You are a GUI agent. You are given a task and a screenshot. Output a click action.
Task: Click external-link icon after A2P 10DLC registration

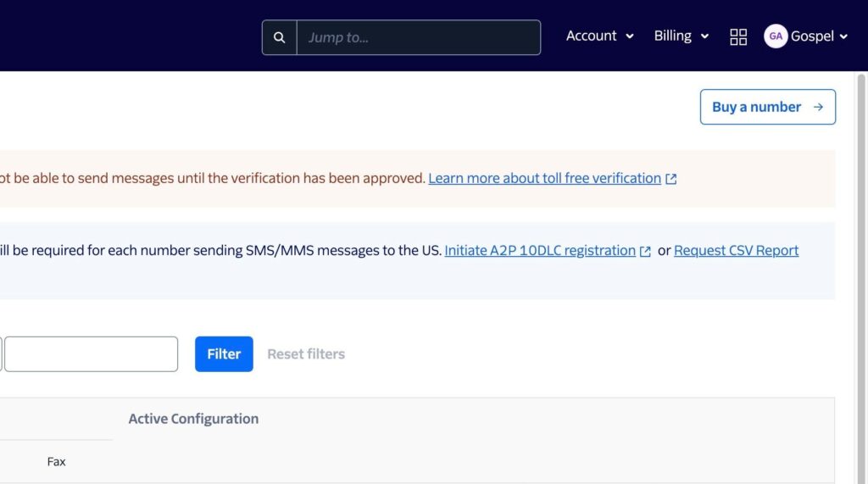(x=646, y=251)
